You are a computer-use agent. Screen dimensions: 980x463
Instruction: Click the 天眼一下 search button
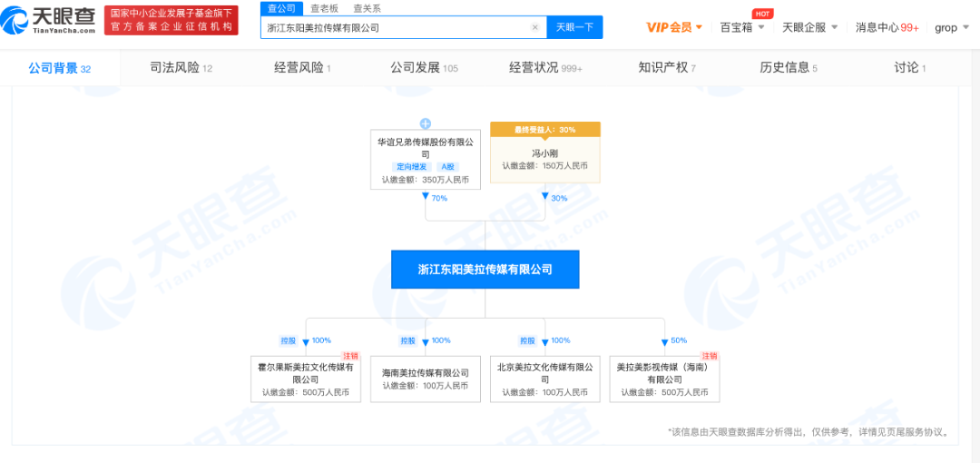pyautogui.click(x=574, y=27)
